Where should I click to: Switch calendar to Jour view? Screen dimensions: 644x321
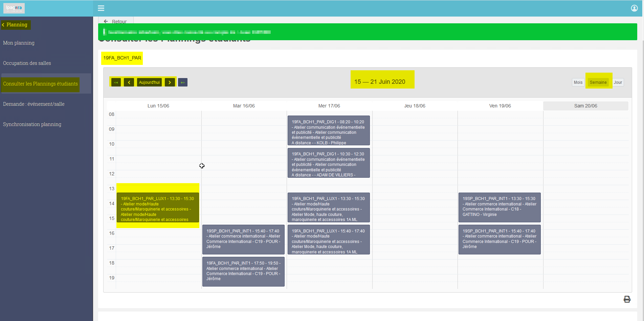[x=618, y=82]
